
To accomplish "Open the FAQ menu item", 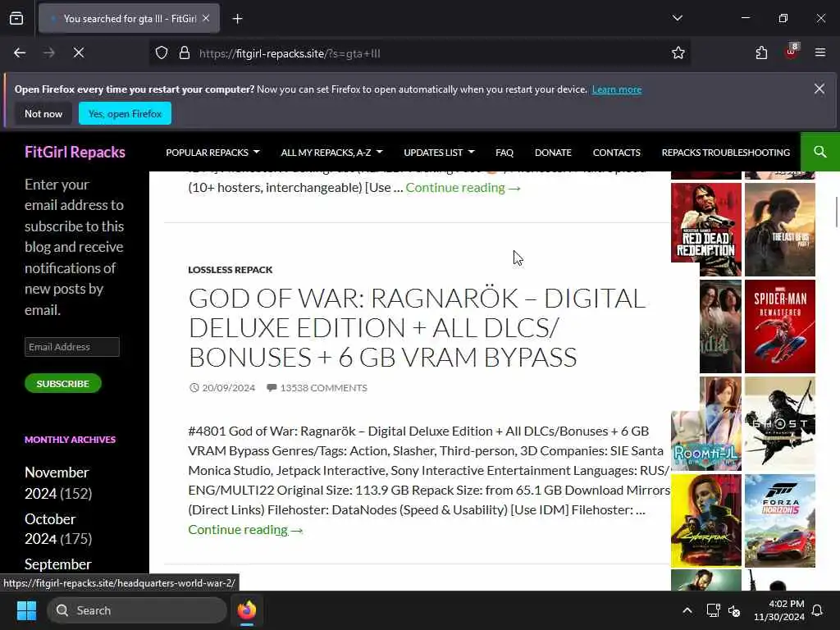I will point(504,153).
